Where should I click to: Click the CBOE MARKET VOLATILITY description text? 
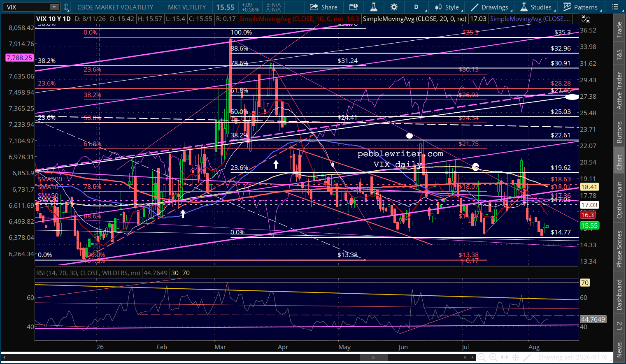coord(115,7)
